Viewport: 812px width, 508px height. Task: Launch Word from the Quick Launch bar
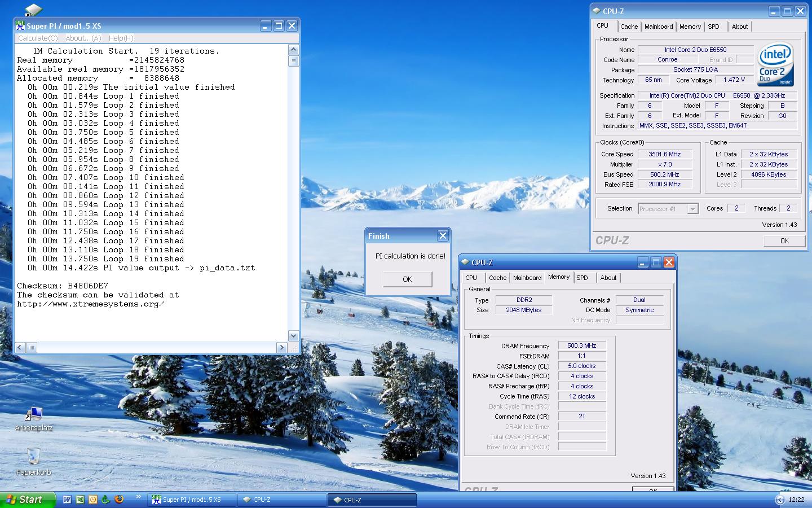click(x=67, y=500)
